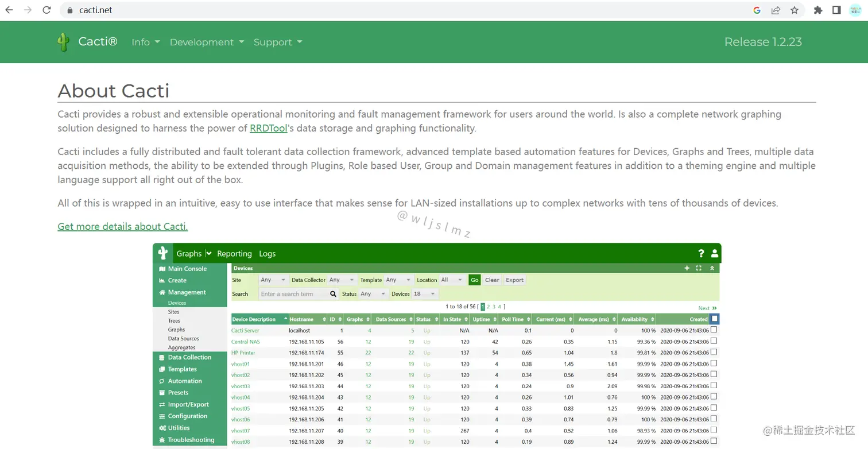Screen dimensions: 868x449
Task: Bookmark the page with the star icon
Action: tap(795, 10)
